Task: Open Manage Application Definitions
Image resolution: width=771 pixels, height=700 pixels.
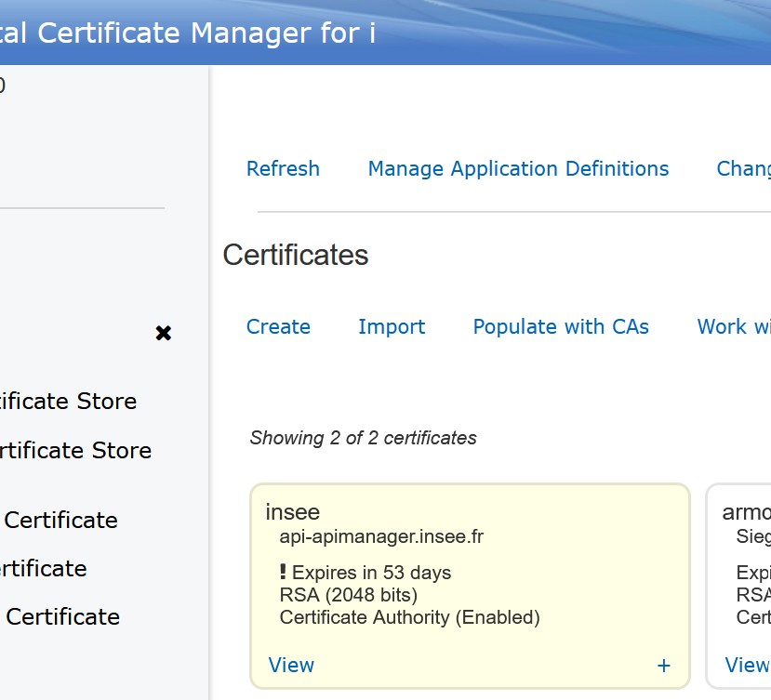Action: pyautogui.click(x=518, y=169)
